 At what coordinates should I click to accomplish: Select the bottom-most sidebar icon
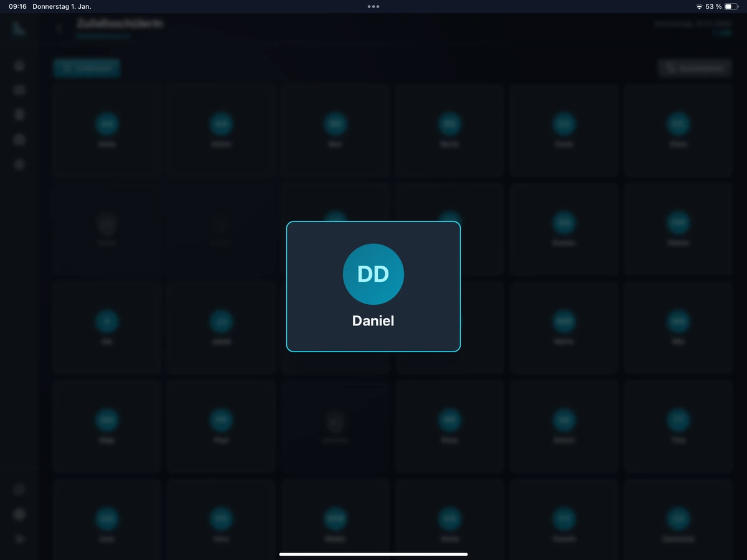19,539
